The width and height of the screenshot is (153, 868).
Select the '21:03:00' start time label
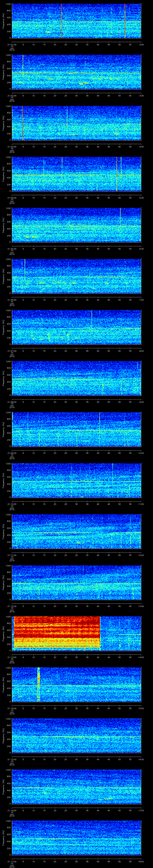click(12, 147)
